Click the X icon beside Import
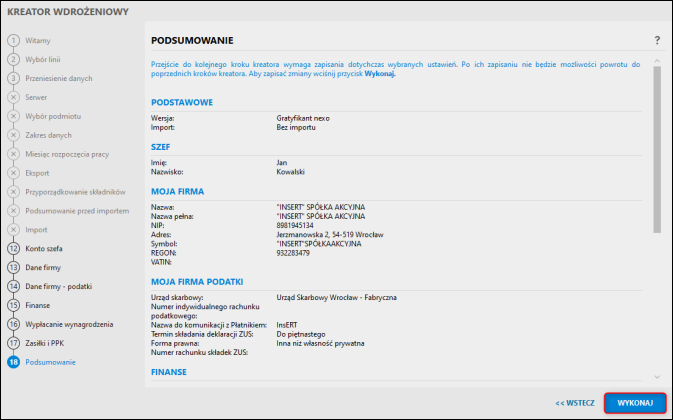 (x=13, y=230)
